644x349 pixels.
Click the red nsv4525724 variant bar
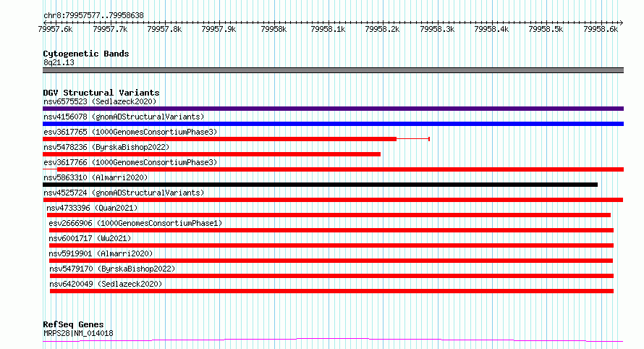[333, 200]
